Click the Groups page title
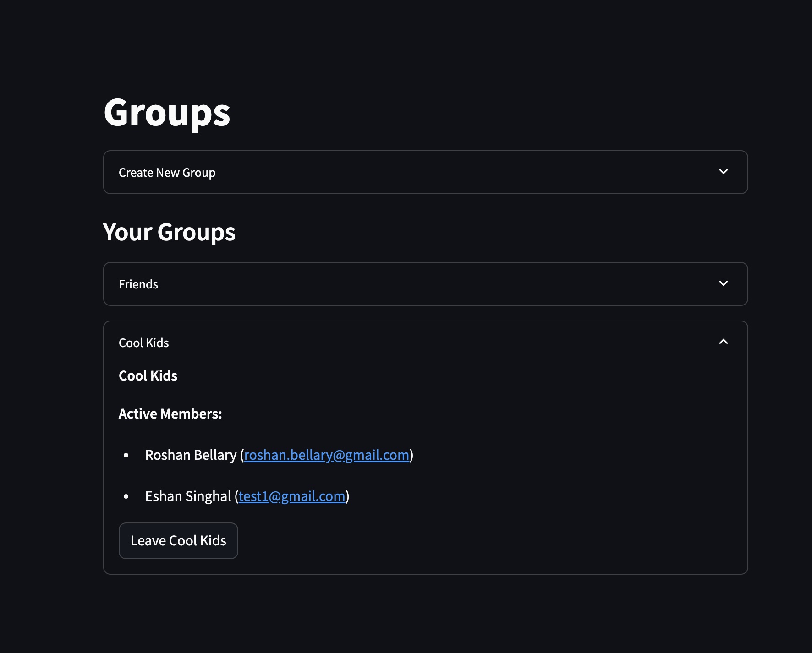The height and width of the screenshot is (653, 812). 167,113
